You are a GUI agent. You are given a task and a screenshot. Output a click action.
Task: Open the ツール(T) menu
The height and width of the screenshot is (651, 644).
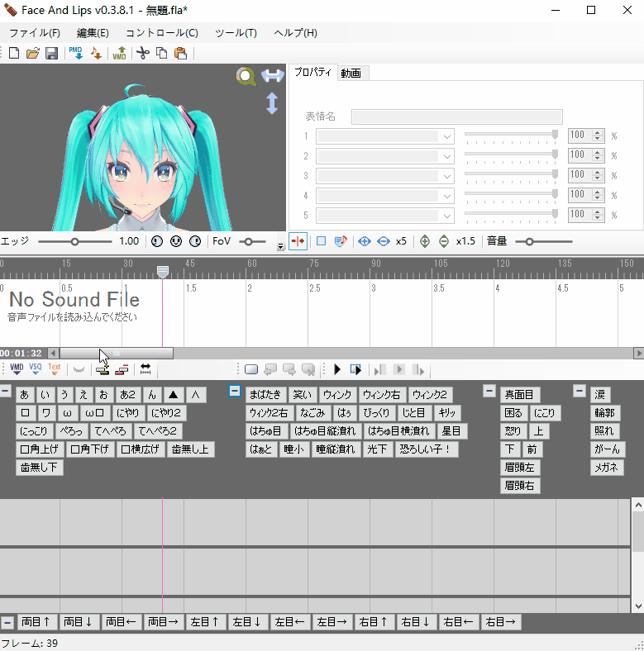click(x=236, y=33)
